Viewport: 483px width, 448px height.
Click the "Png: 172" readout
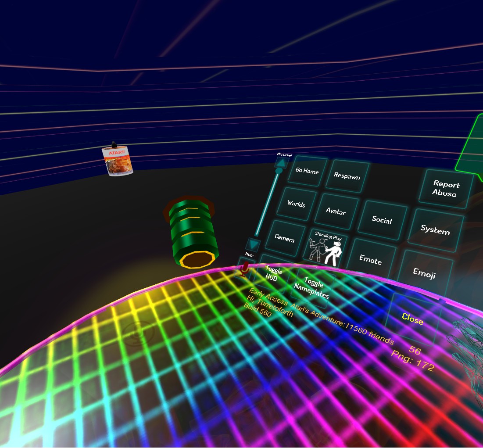point(413,361)
